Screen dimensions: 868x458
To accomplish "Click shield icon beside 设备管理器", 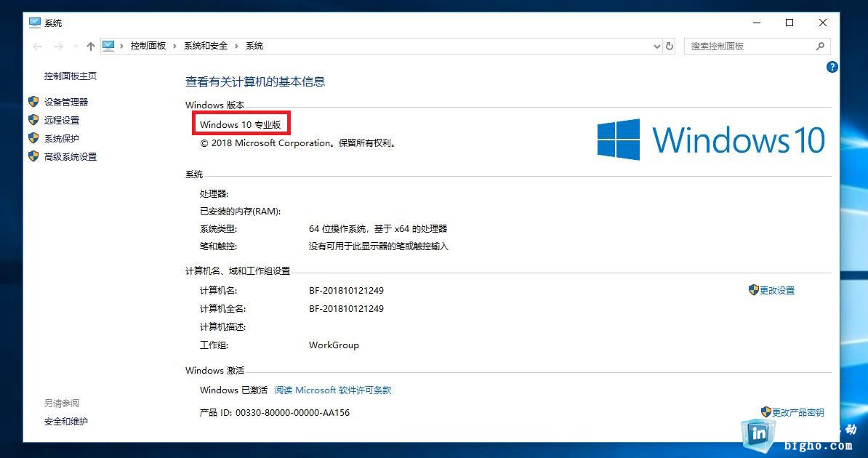I will point(33,102).
